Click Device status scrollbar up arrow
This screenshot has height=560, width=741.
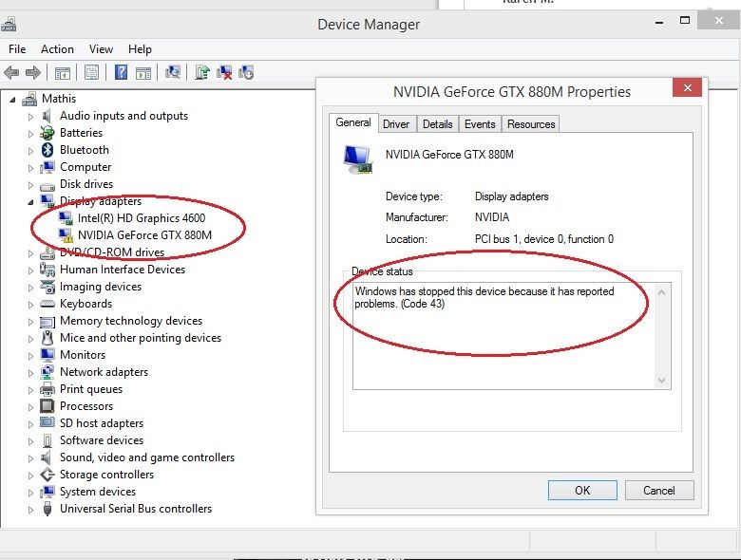661,292
